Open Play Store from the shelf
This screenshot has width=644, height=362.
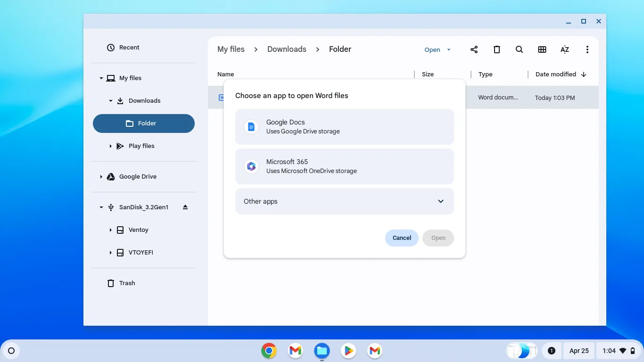point(348,351)
